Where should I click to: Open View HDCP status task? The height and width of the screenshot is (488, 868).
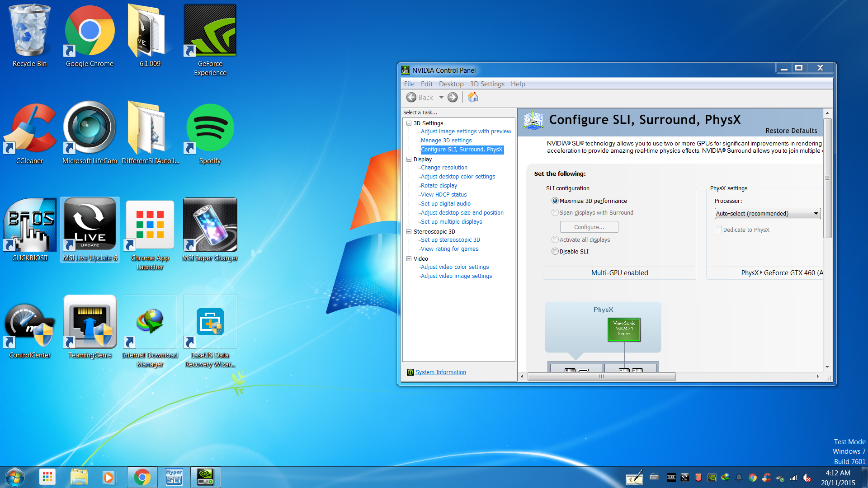coord(443,195)
